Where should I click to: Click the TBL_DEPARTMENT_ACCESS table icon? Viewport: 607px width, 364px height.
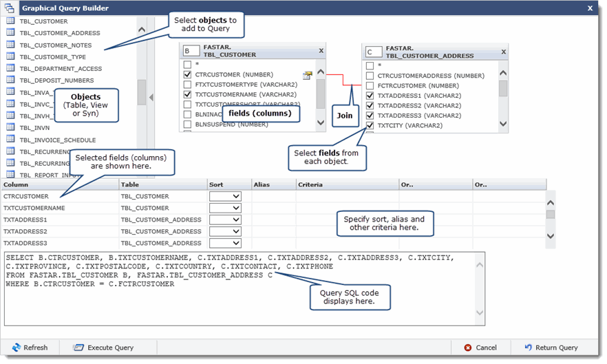tap(11, 68)
